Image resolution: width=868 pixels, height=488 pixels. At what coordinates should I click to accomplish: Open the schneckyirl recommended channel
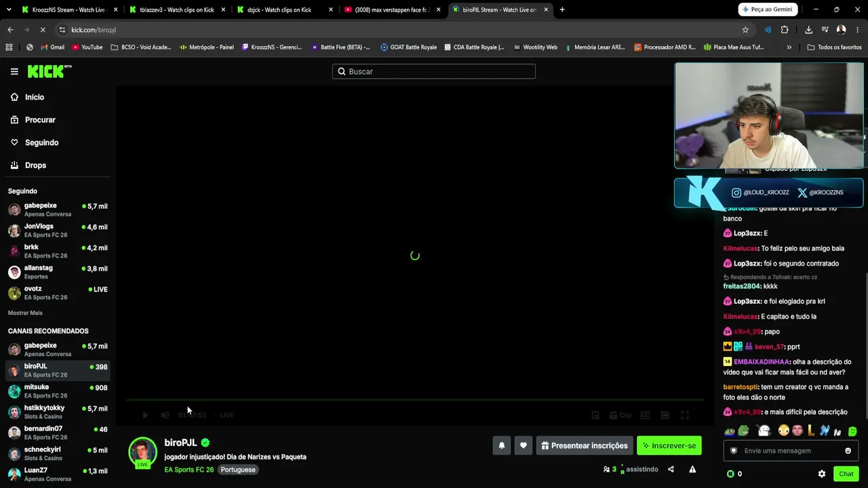(58, 453)
